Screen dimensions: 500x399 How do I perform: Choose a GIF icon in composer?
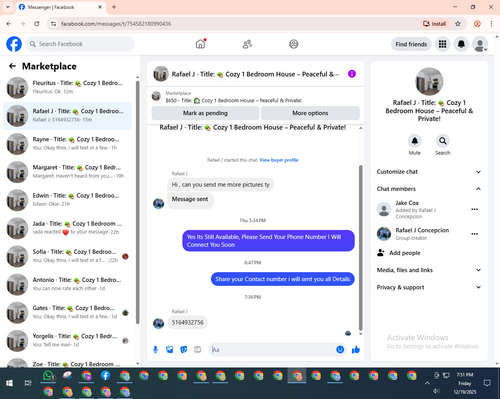pos(198,350)
